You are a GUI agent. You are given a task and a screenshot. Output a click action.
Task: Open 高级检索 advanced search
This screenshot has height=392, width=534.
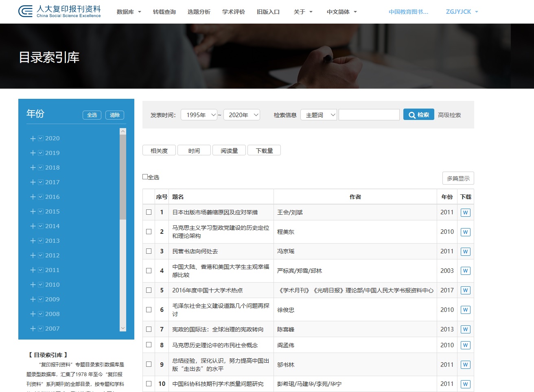point(449,115)
